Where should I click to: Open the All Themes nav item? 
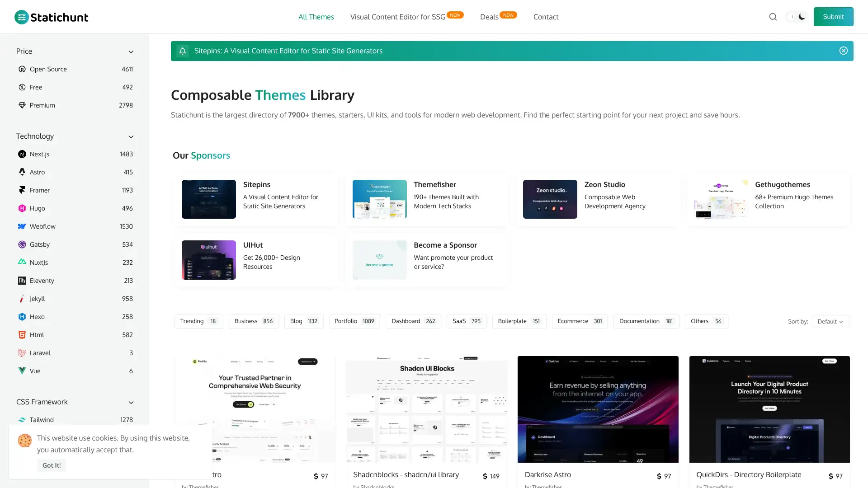(x=316, y=17)
